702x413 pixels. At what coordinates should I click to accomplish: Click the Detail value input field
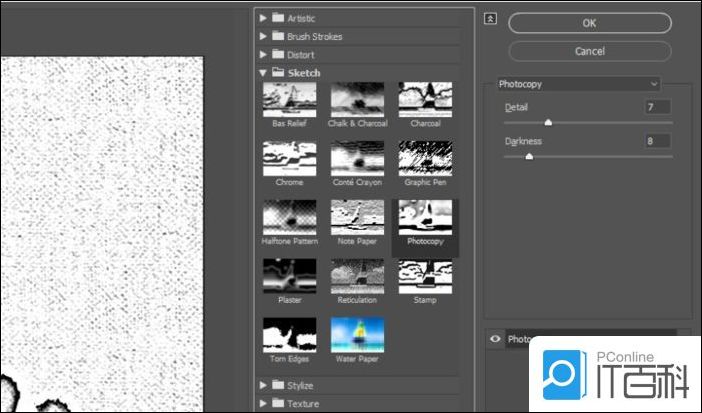click(658, 107)
